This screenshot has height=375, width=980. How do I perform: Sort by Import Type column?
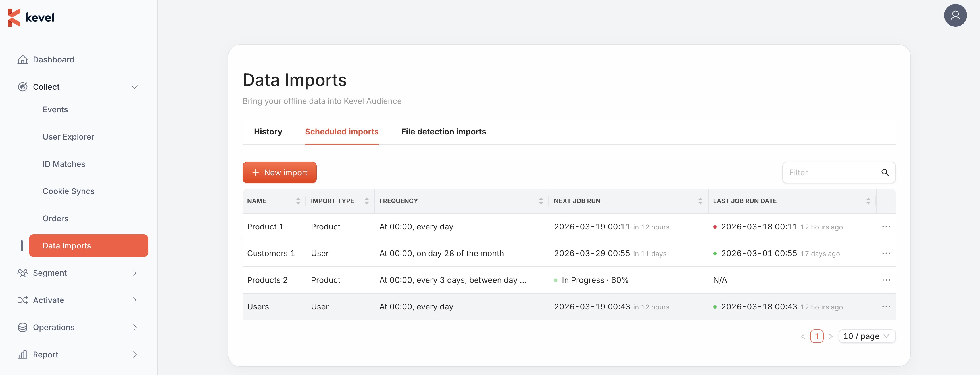coord(366,201)
